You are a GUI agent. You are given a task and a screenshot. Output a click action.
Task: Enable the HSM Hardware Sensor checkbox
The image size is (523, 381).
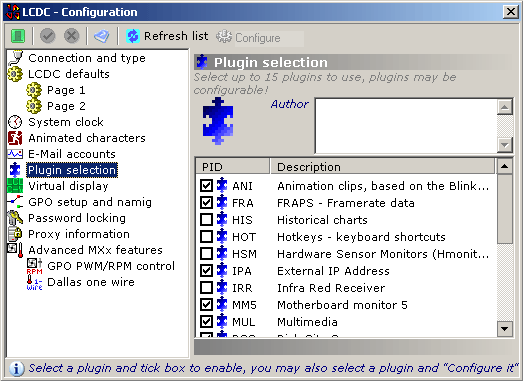click(206, 254)
